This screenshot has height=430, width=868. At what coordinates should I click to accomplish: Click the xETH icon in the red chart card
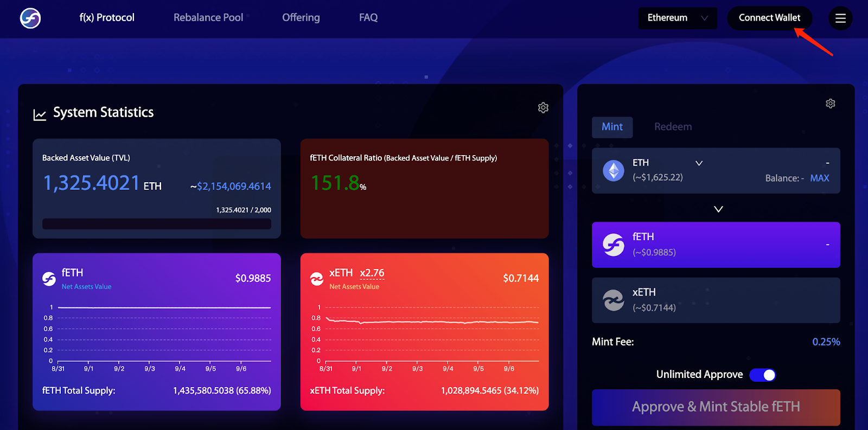[317, 279]
